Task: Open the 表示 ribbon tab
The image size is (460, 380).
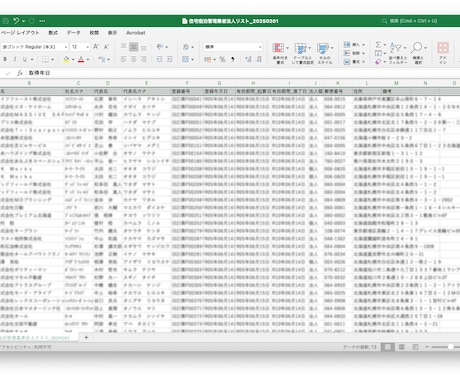Action: click(x=112, y=33)
